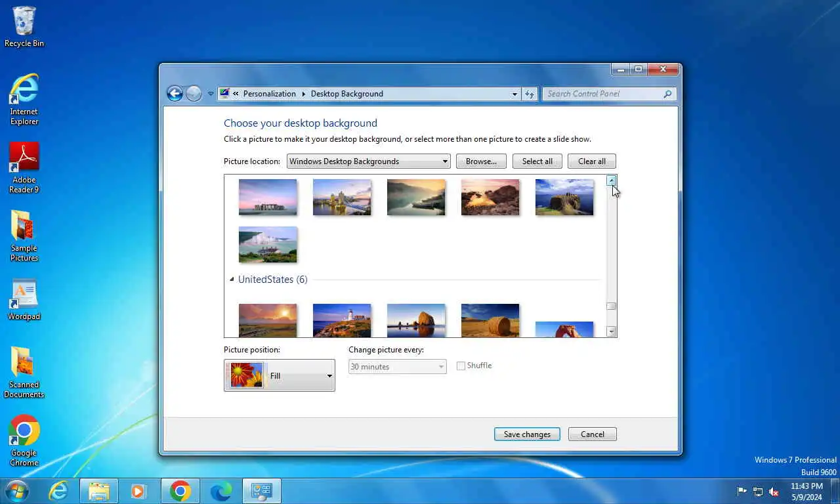Click the Browse... button
The width and height of the screenshot is (840, 504).
[x=481, y=161]
